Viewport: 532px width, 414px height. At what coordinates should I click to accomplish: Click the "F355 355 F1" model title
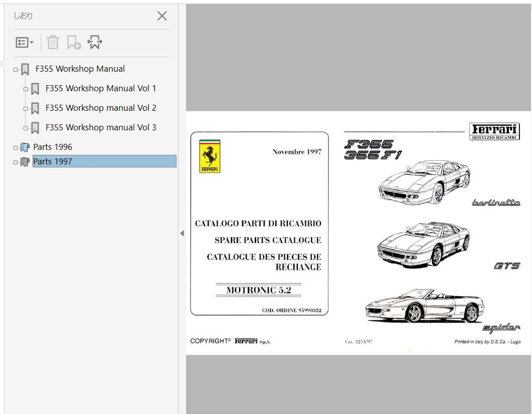[x=373, y=149]
